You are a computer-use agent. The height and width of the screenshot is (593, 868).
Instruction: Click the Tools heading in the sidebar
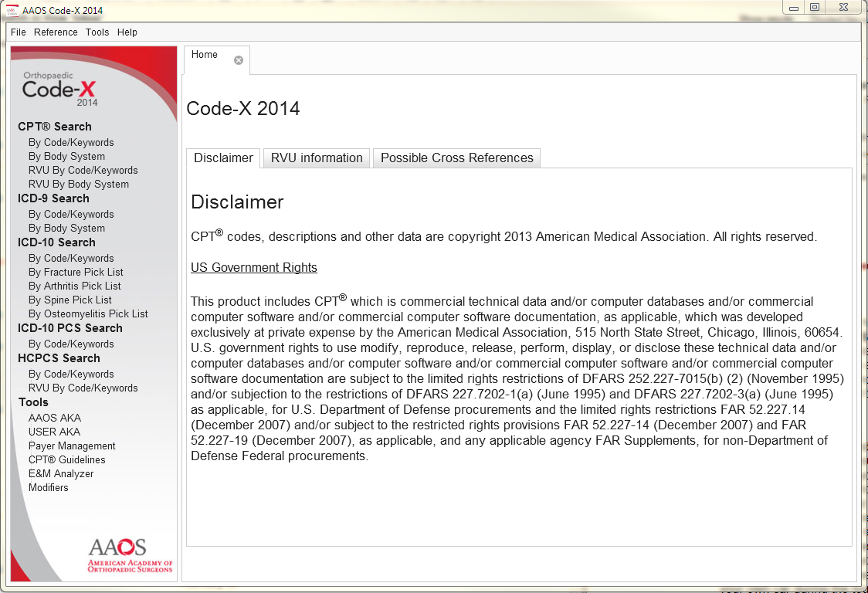point(33,402)
